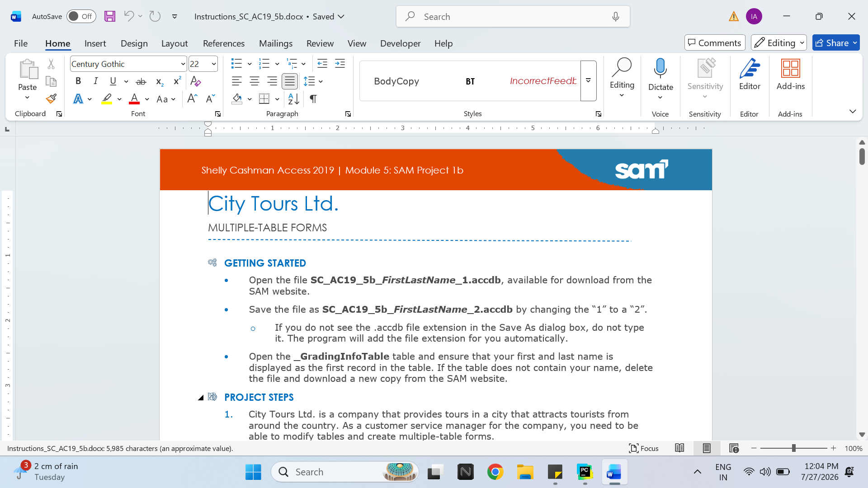Align text to the right
Screen dimensions: 868x488
272,81
